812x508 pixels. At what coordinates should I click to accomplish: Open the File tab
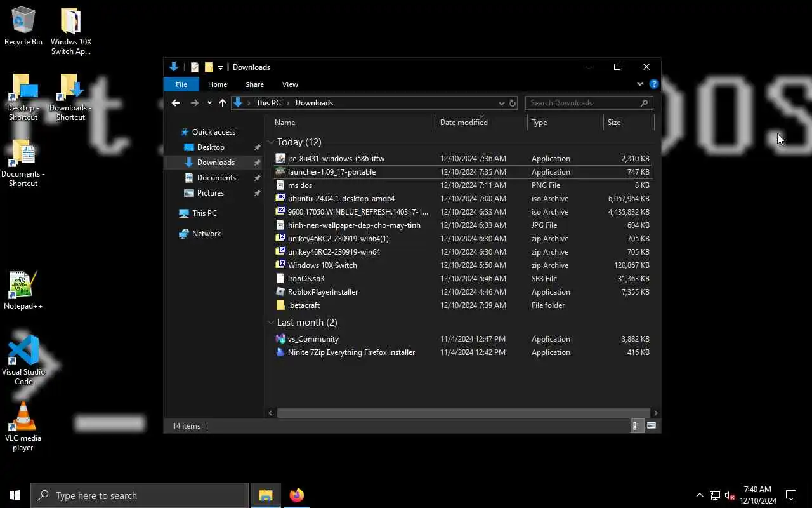point(181,84)
